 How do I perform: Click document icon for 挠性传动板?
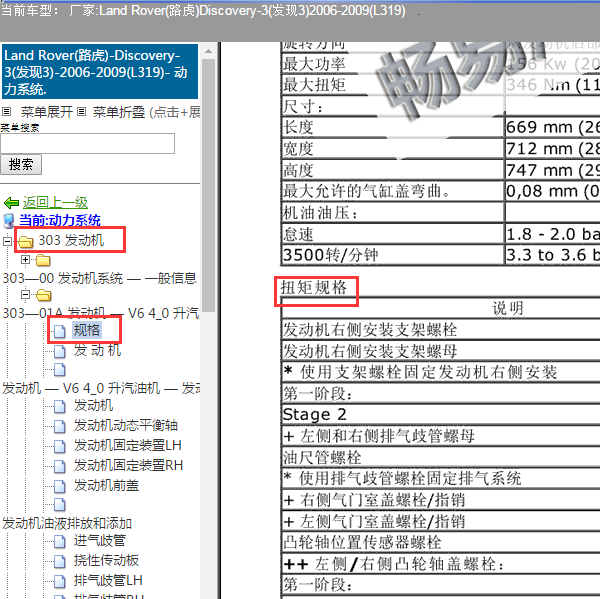(x=60, y=561)
